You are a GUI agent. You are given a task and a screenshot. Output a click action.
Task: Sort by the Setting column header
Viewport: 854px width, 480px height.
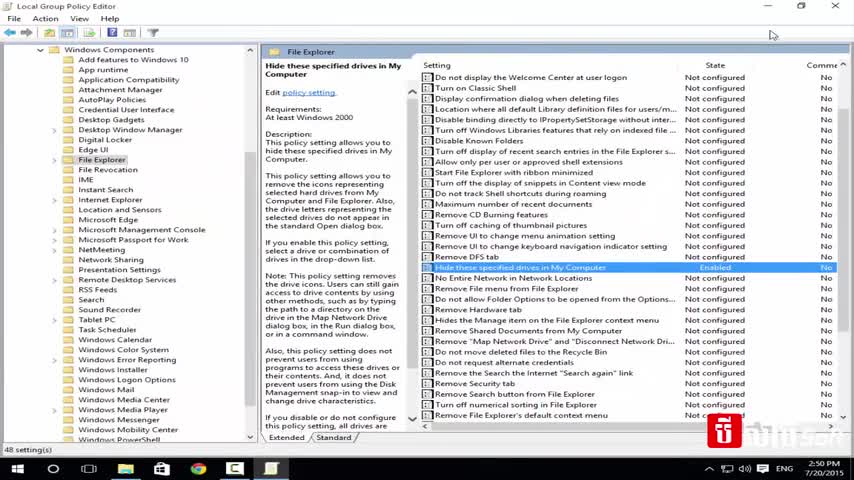click(x=437, y=65)
